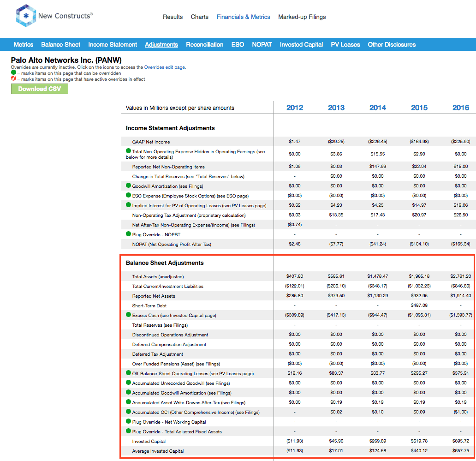Switch to the Income Statement tab
Image resolution: width=476 pixels, height=461 pixels.
tap(113, 45)
